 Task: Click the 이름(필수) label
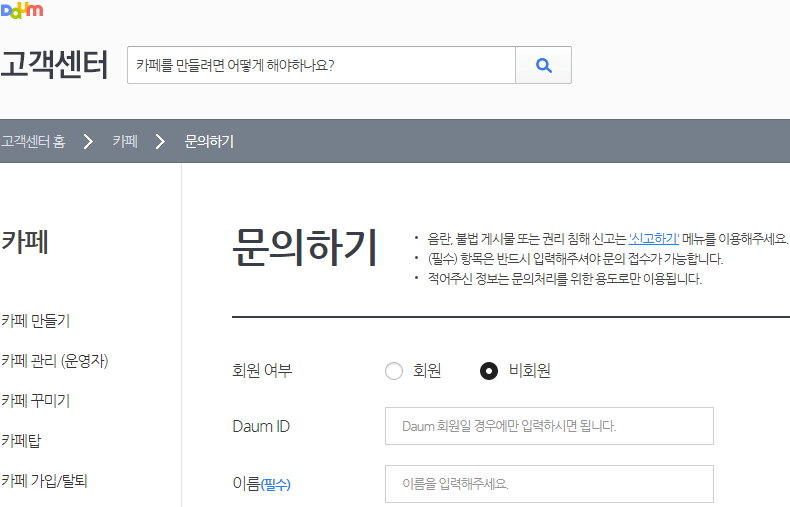(x=261, y=484)
